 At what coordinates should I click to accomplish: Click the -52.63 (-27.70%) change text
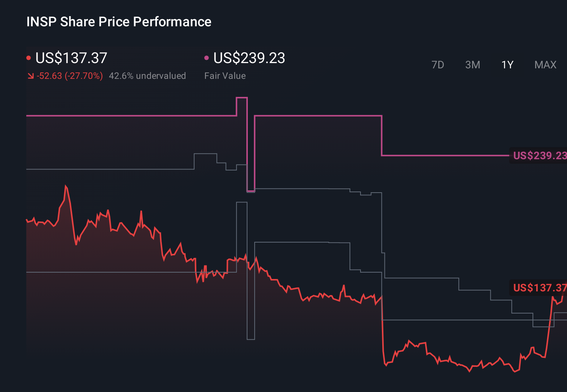click(70, 75)
